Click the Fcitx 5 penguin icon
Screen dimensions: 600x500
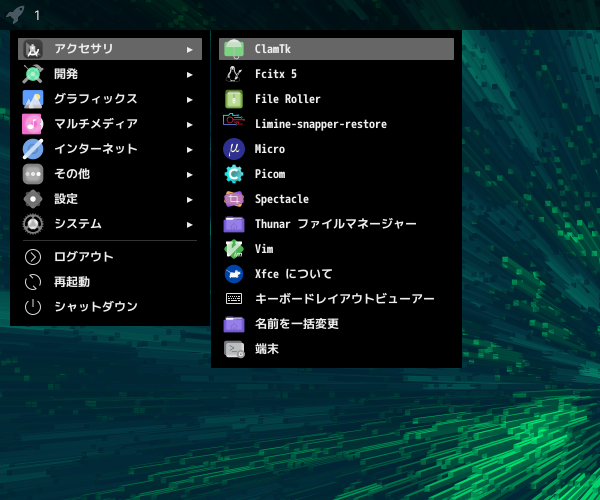234,74
